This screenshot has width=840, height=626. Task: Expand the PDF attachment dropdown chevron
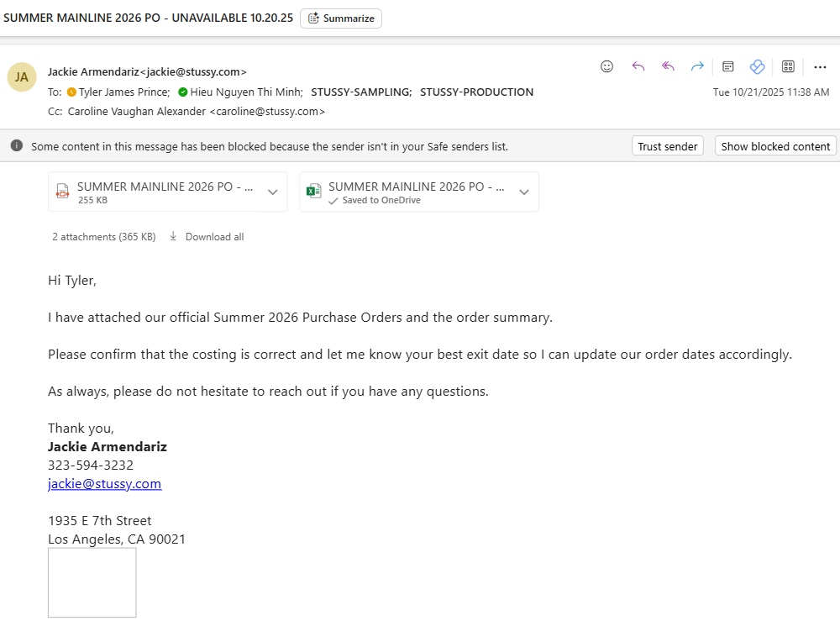pyautogui.click(x=272, y=192)
